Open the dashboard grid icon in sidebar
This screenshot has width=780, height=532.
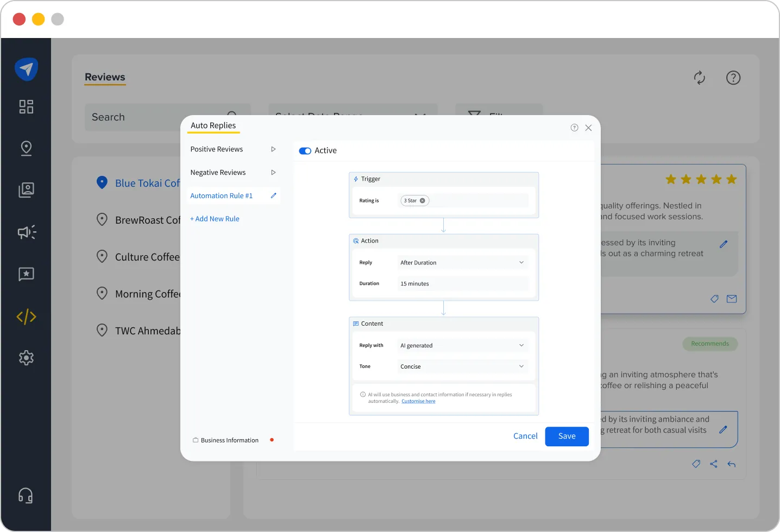[x=26, y=106]
